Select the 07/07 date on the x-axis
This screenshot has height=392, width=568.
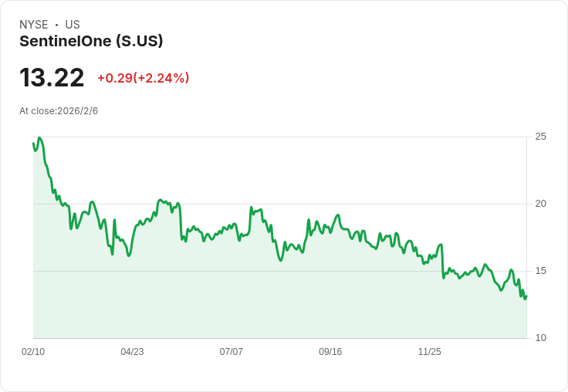[x=231, y=352]
